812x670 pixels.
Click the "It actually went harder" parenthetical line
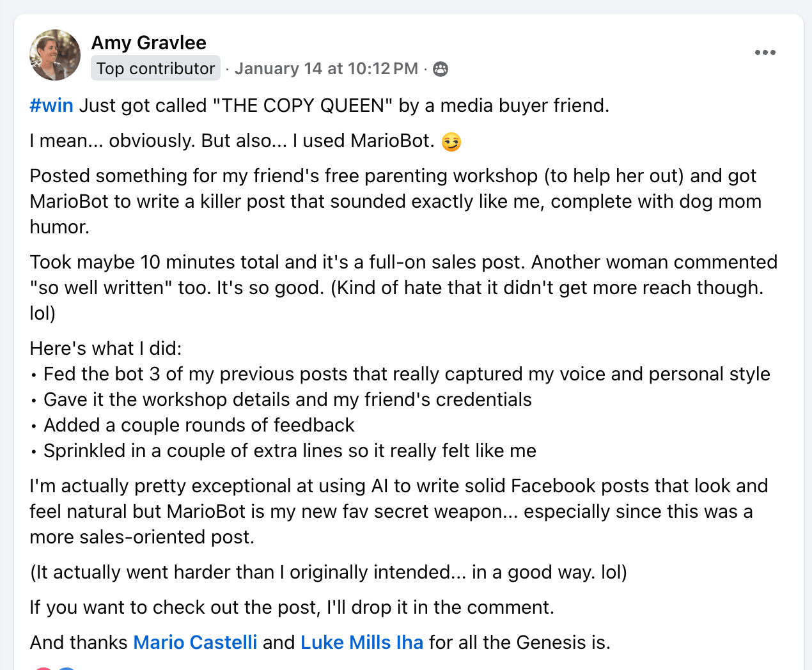click(328, 572)
